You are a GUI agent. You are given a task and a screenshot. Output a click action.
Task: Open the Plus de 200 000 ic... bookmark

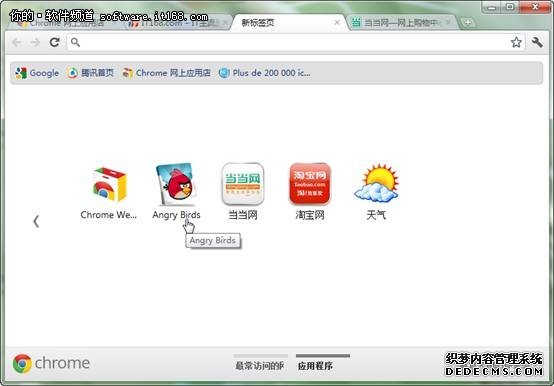(x=265, y=73)
